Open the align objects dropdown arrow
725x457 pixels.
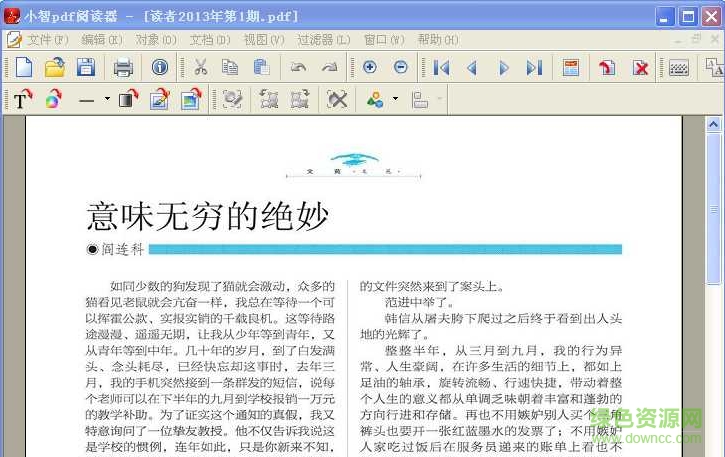[x=440, y=99]
